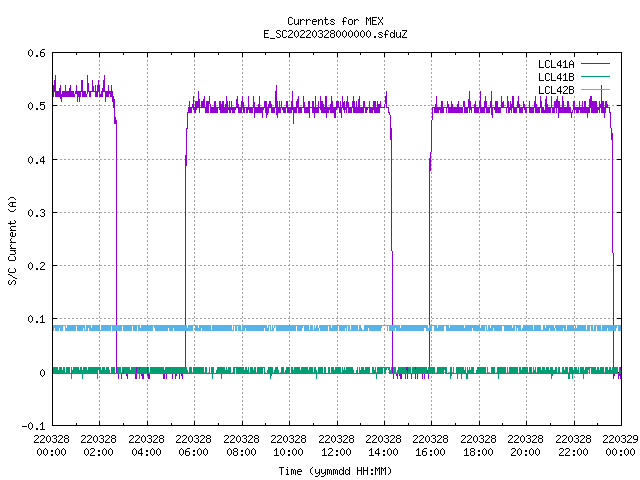Image resolution: width=640 pixels, height=480 pixels.
Task: Click the y-axis tick value -0.1
Action: tap(33, 426)
